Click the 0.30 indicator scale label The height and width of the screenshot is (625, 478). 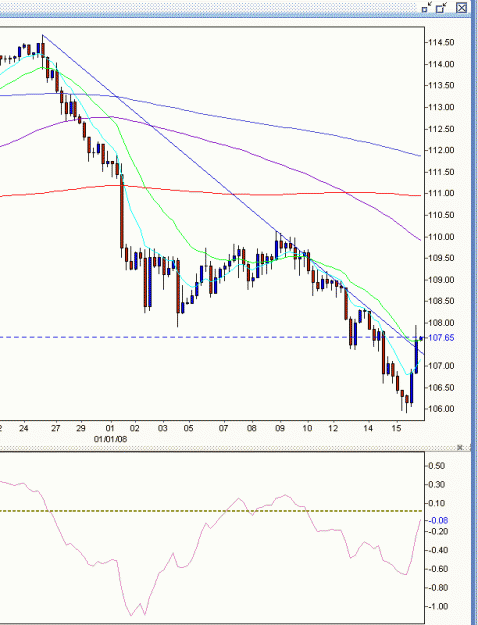438,485
